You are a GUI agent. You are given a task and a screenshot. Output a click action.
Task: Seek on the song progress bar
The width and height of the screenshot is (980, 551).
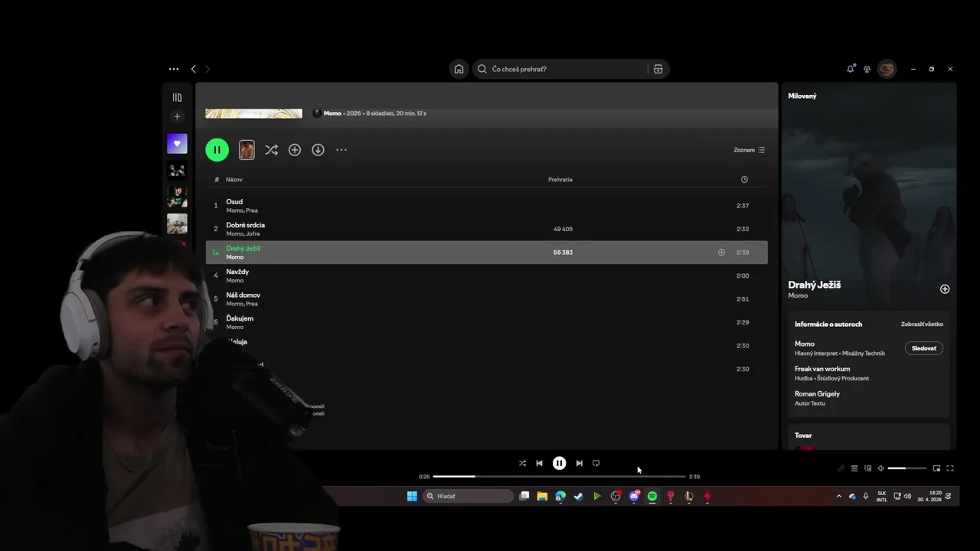coord(559,477)
